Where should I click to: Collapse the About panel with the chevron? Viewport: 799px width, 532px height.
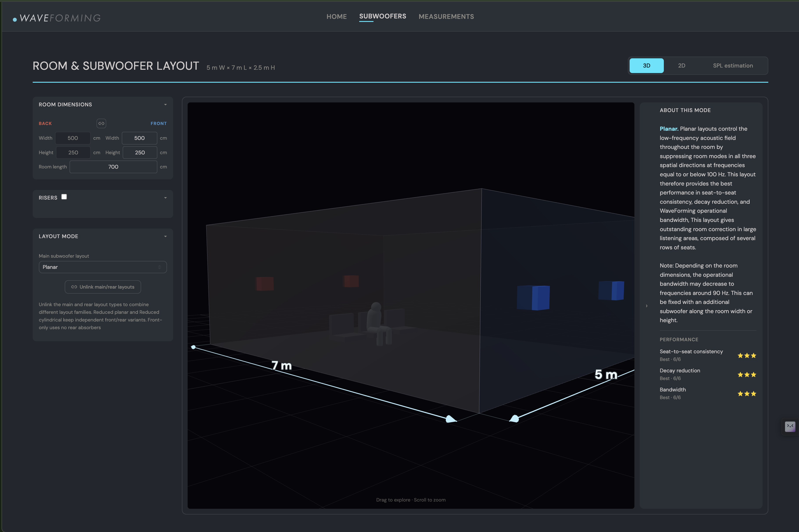pos(647,306)
